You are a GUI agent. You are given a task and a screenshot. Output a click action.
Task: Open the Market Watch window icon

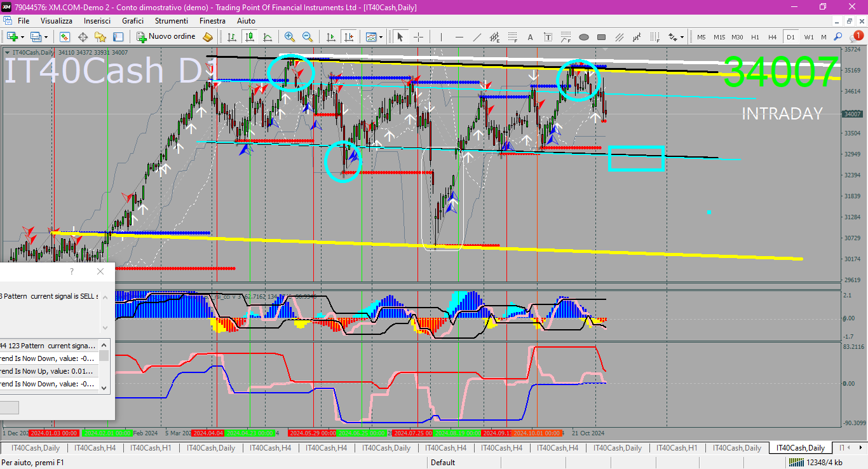(65, 37)
